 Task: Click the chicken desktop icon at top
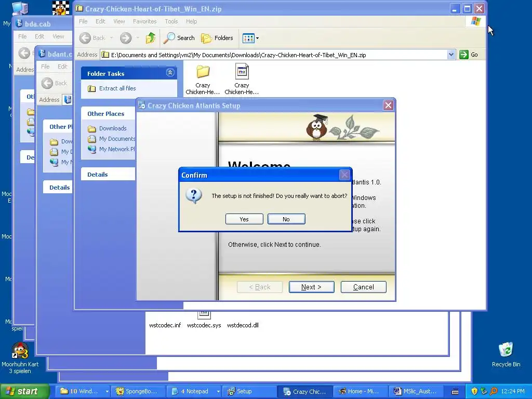click(61, 8)
